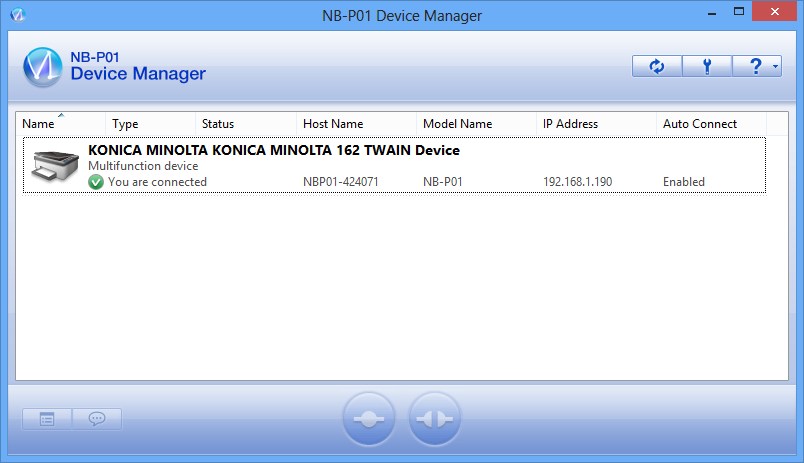
Task: Click 'You are connected' status text
Action: [x=157, y=182]
